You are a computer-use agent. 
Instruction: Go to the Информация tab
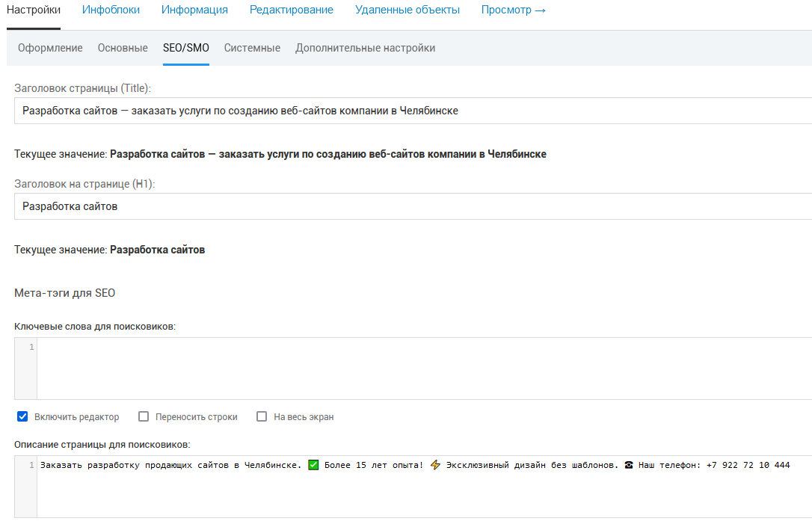coord(194,10)
